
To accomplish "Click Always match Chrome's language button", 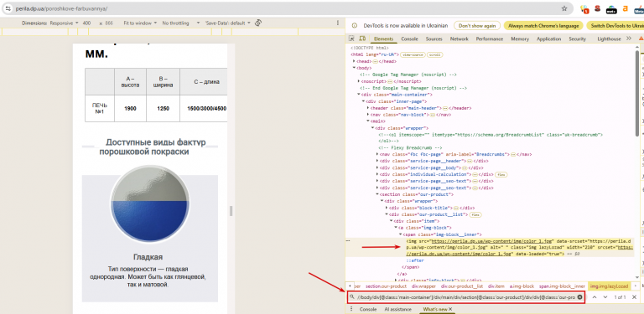I will [x=543, y=25].
